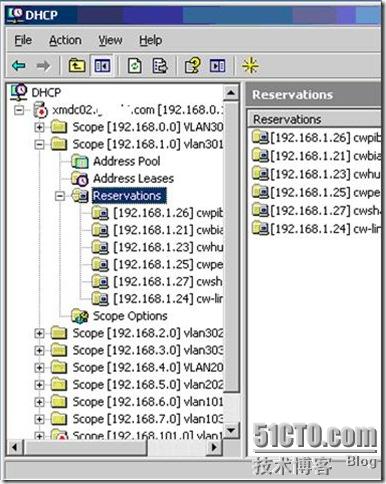Viewport: 386px width, 484px height.
Task: Select Address Leases in the tree
Action: 133,179
